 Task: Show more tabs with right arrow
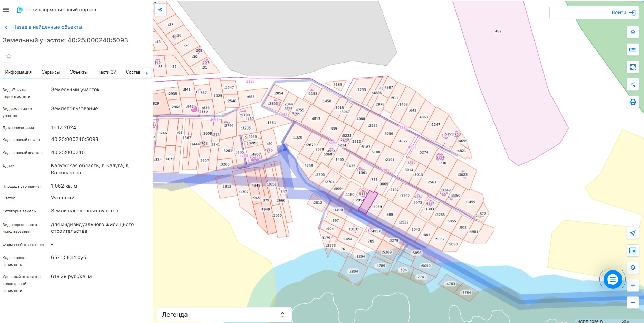147,73
